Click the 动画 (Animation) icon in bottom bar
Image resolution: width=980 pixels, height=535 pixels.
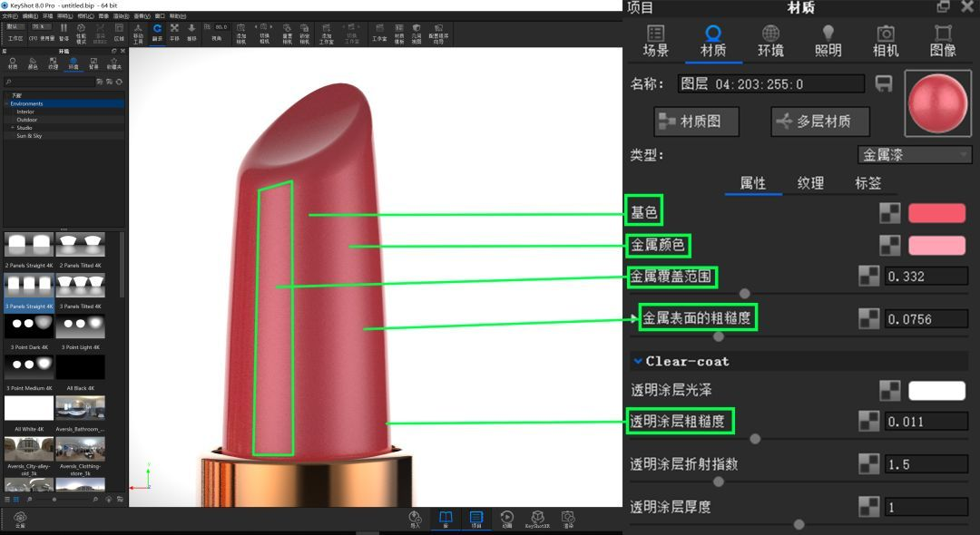506,518
